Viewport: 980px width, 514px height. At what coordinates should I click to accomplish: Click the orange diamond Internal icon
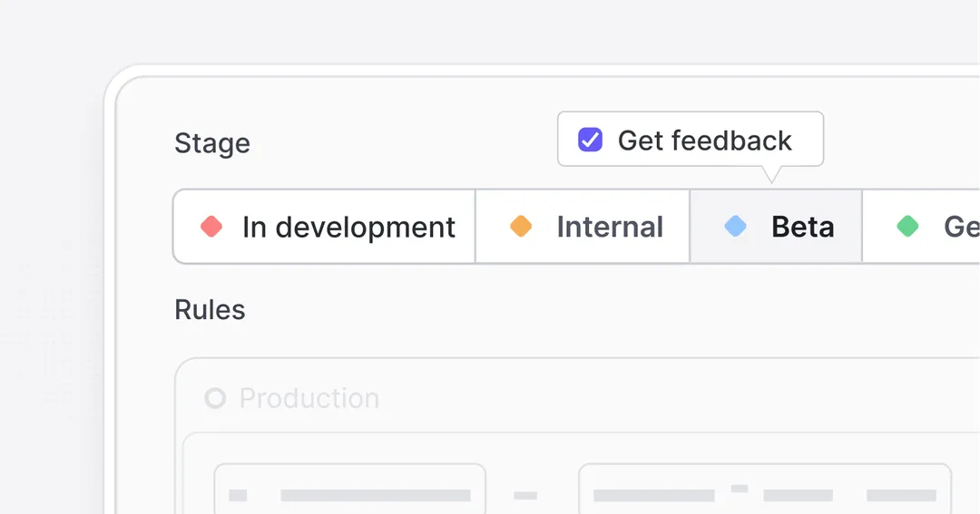[521, 226]
